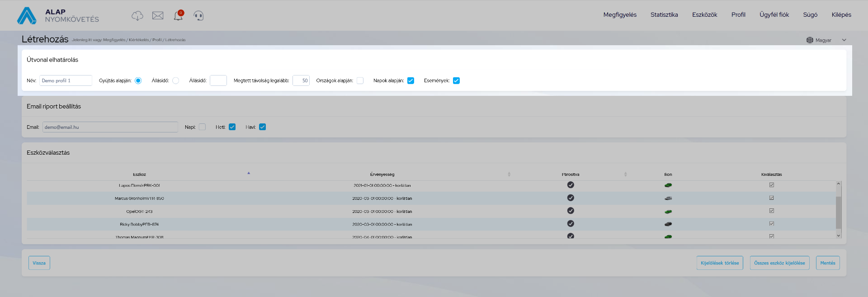This screenshot has height=297, width=868.
Task: Sort the table by Érvényesség column
Action: coord(382,174)
